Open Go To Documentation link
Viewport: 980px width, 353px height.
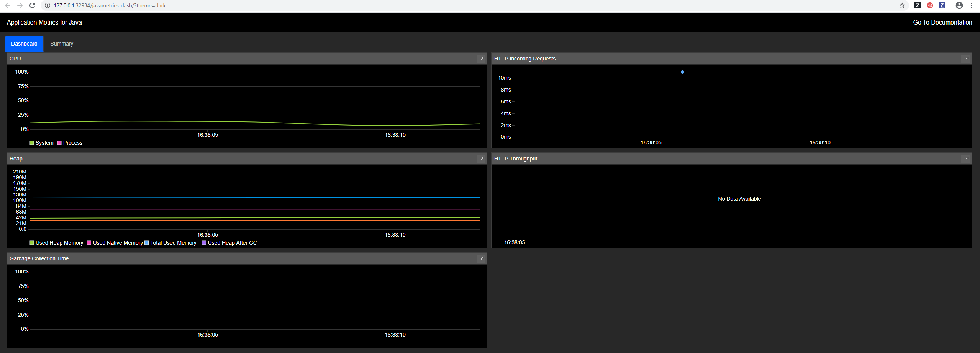pos(942,22)
